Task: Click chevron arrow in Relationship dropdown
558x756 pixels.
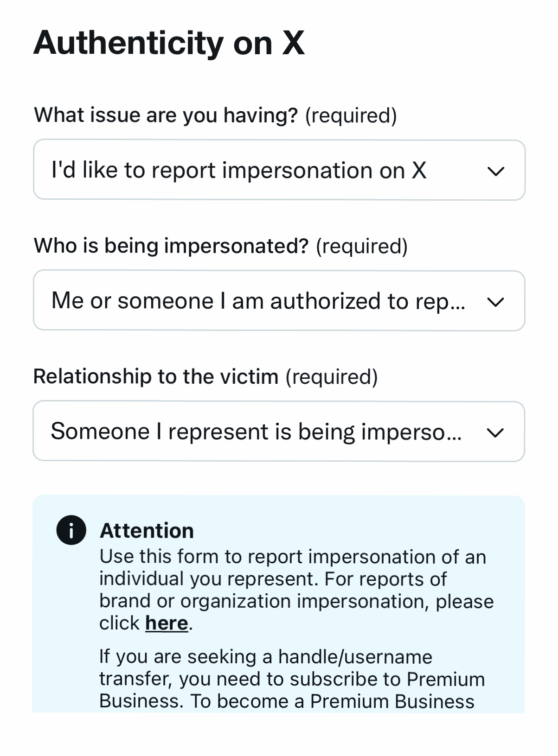Action: 495,432
